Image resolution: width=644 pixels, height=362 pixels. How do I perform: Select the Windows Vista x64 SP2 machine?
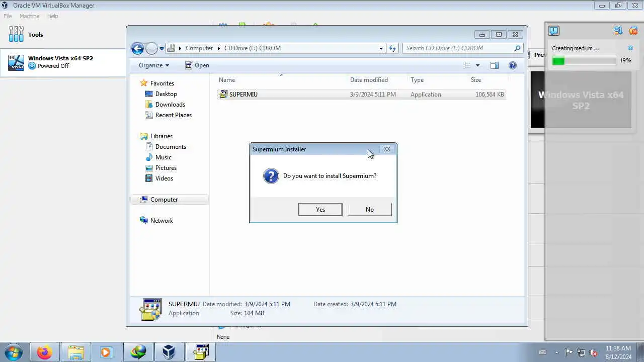[62, 62]
